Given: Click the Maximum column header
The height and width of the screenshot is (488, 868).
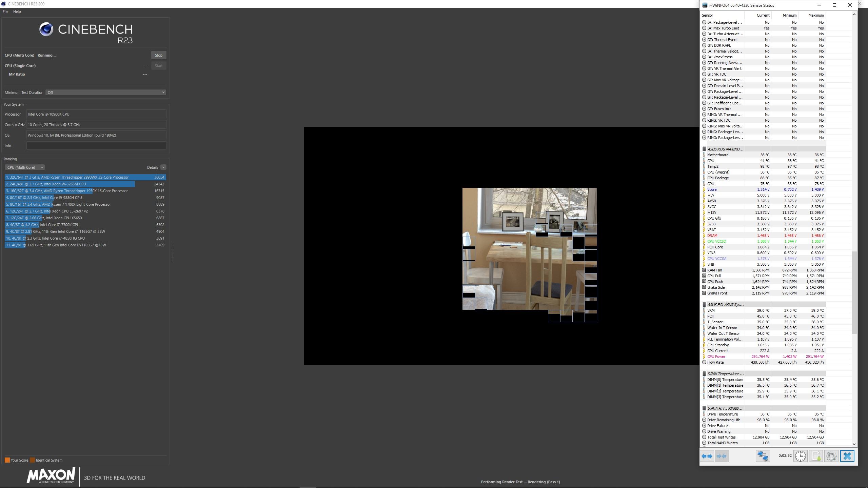Looking at the screenshot, I should tap(815, 15).
